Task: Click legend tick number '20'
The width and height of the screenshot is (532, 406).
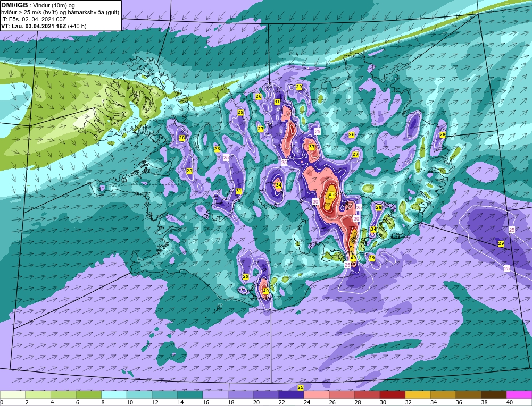Action: pos(256,402)
